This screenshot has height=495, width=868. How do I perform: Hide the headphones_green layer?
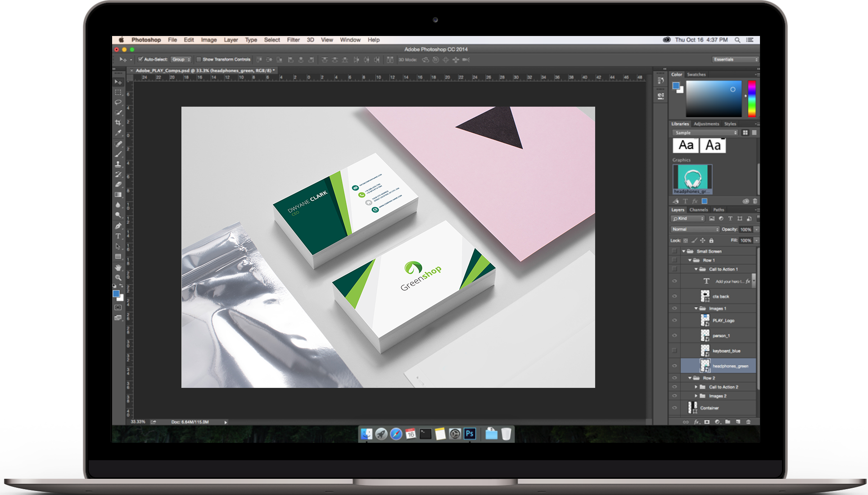click(x=674, y=366)
